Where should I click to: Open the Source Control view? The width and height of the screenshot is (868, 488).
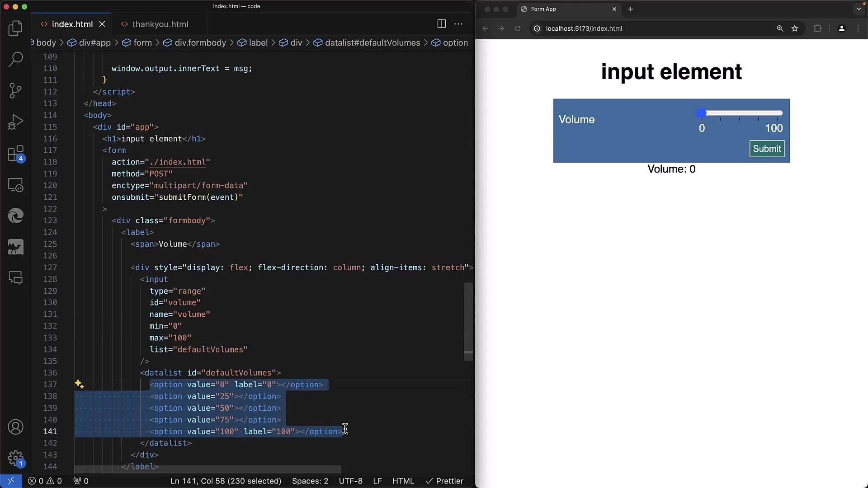click(x=15, y=90)
